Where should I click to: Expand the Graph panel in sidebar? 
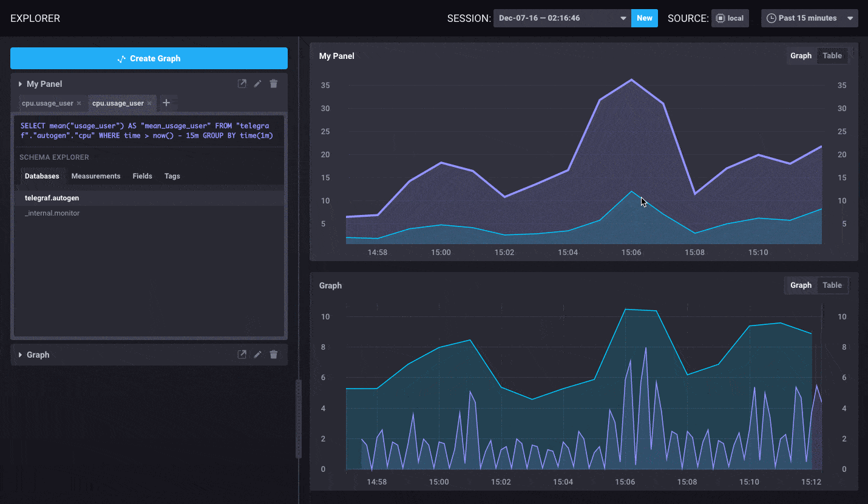click(20, 355)
